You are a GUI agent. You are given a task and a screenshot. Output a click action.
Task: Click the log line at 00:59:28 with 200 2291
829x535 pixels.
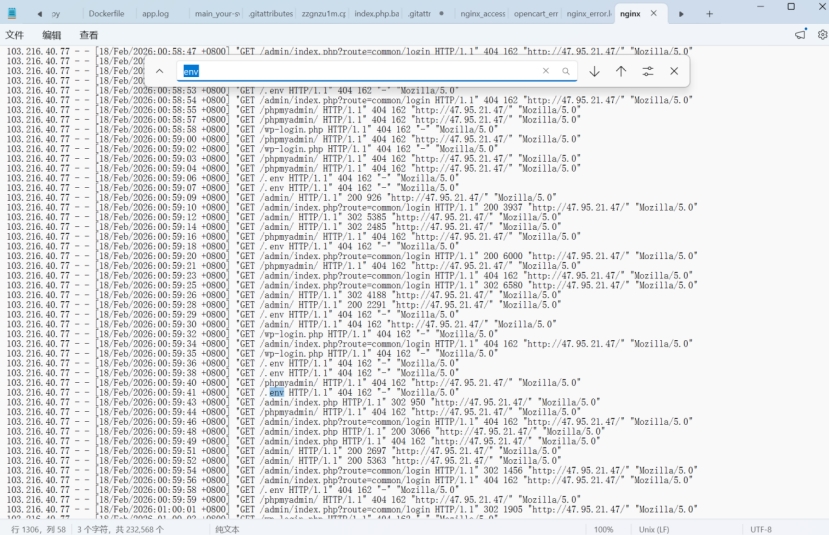click(283, 305)
